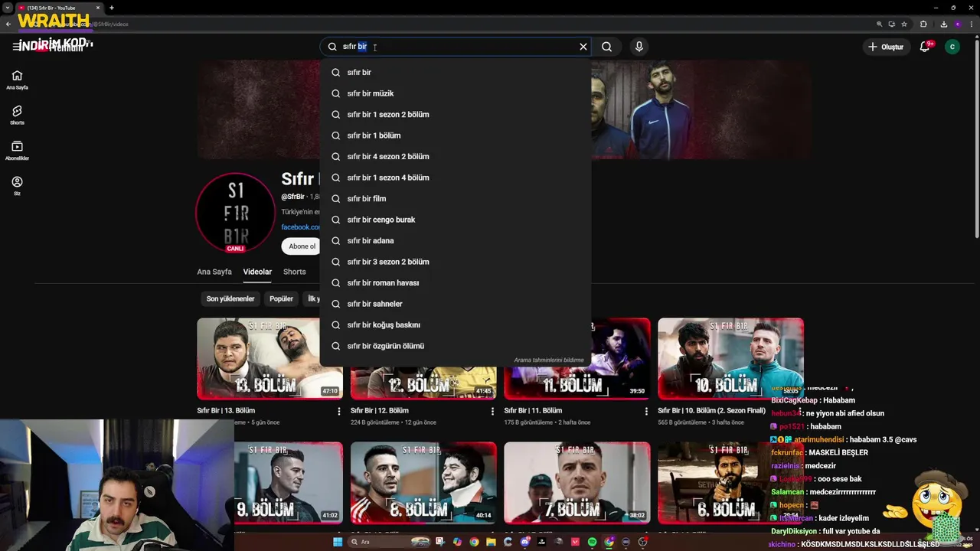Open the 8. Bölüm video thumbnail
This screenshot has height=551, width=980.
click(x=423, y=482)
